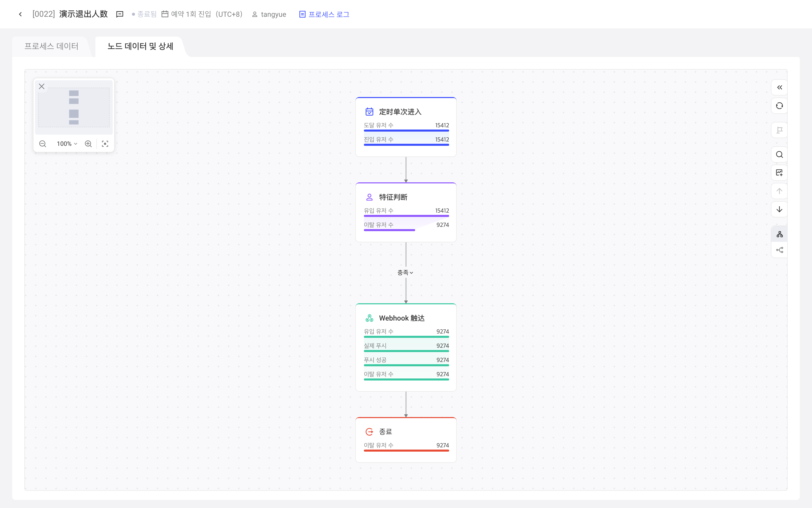Expand the 충족 branch label dropdown
The height and width of the screenshot is (508, 812).
(405, 273)
